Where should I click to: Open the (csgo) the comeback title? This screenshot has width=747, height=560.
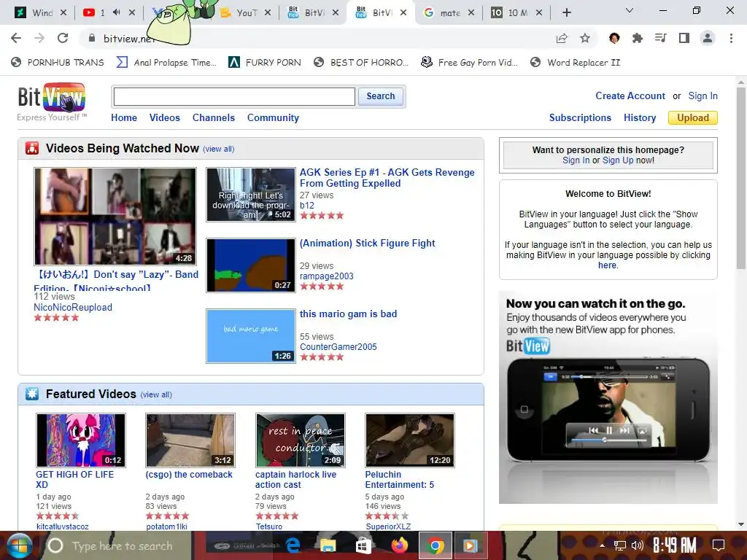click(189, 474)
